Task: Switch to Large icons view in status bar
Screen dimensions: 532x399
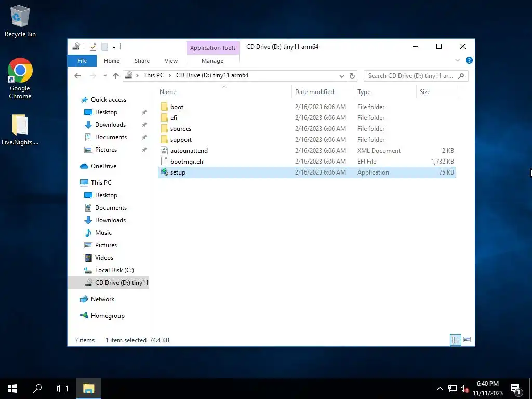Action: tap(467, 340)
